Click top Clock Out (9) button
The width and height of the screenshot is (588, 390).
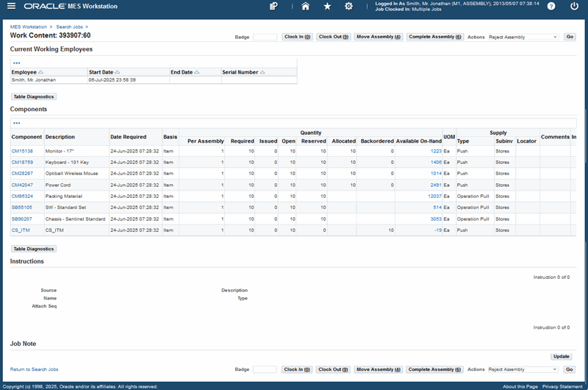pos(334,37)
